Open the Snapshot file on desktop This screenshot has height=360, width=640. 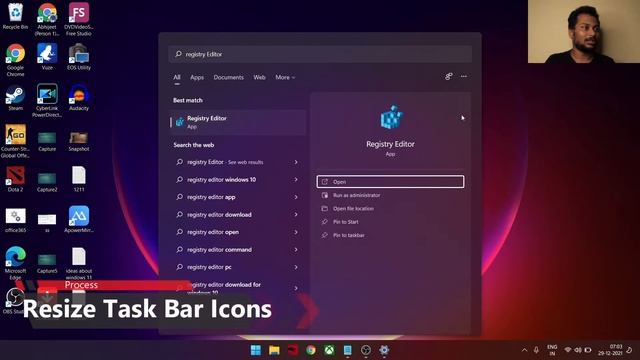pyautogui.click(x=79, y=141)
